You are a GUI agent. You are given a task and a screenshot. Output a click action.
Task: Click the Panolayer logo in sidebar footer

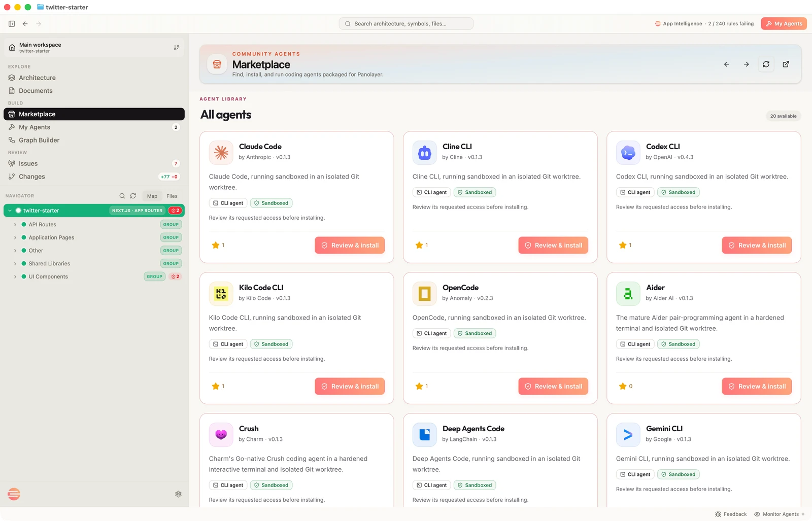coord(14,494)
